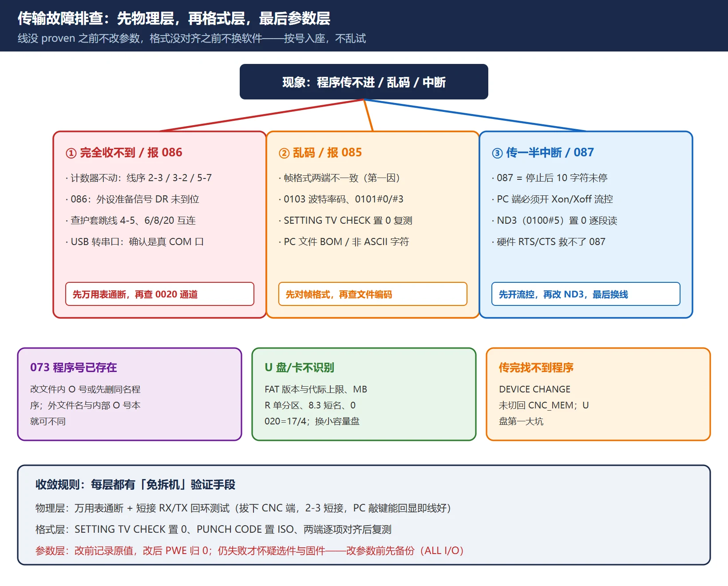
Task: Click "SETTING TV CHECK 置 0 复测" in the orange card
Action: 345,221
